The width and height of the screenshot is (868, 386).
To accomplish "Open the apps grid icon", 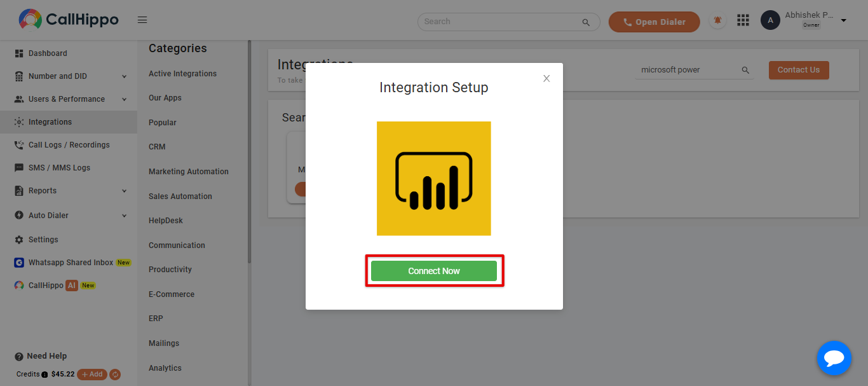I will point(743,20).
